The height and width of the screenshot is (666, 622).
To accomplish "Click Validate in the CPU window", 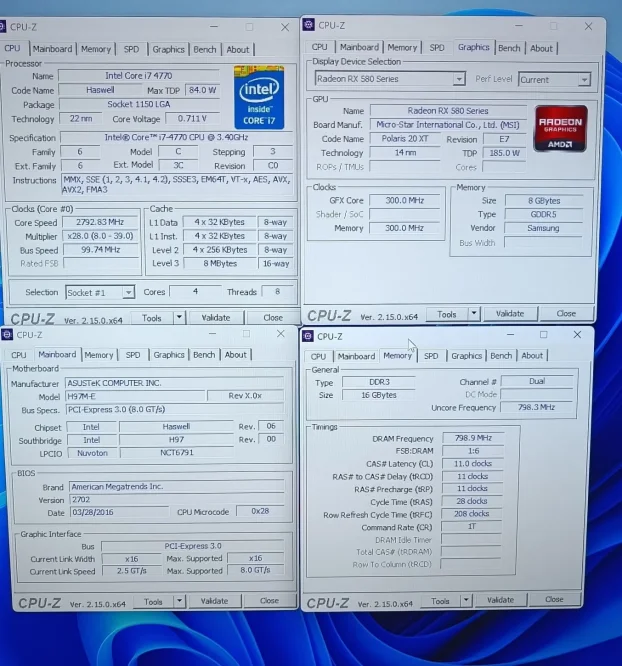I will coord(216,318).
